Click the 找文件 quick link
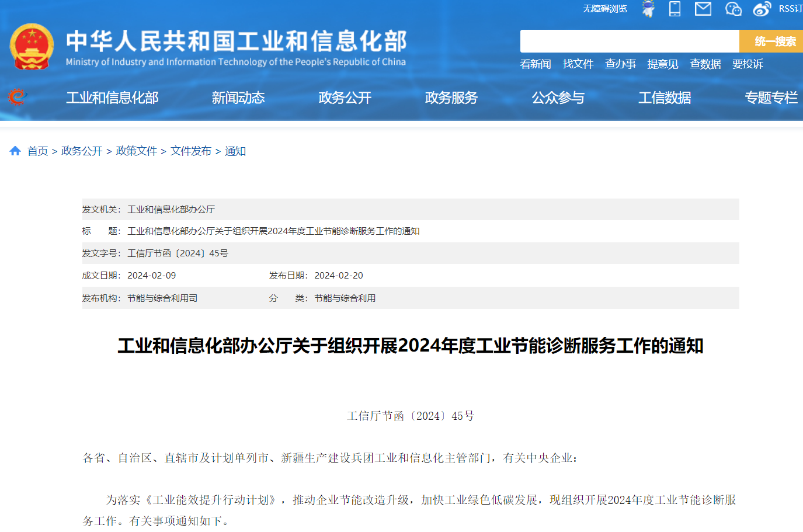This screenshot has width=803, height=532. pyautogui.click(x=578, y=64)
